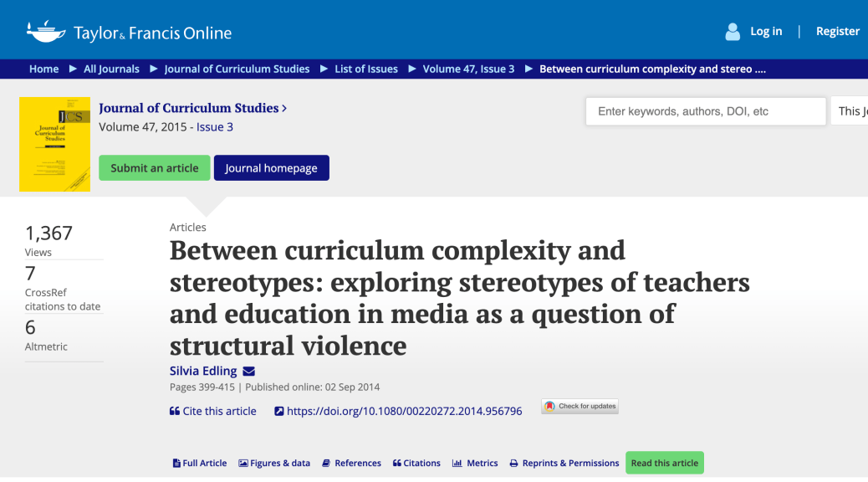Click the user profile icon beside Log in
868x482 pixels.
(x=733, y=32)
